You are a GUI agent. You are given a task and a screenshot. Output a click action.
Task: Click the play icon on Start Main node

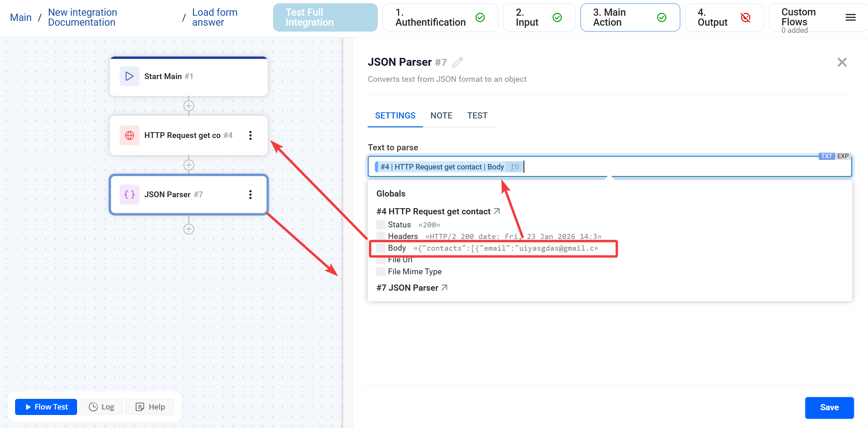coord(129,76)
